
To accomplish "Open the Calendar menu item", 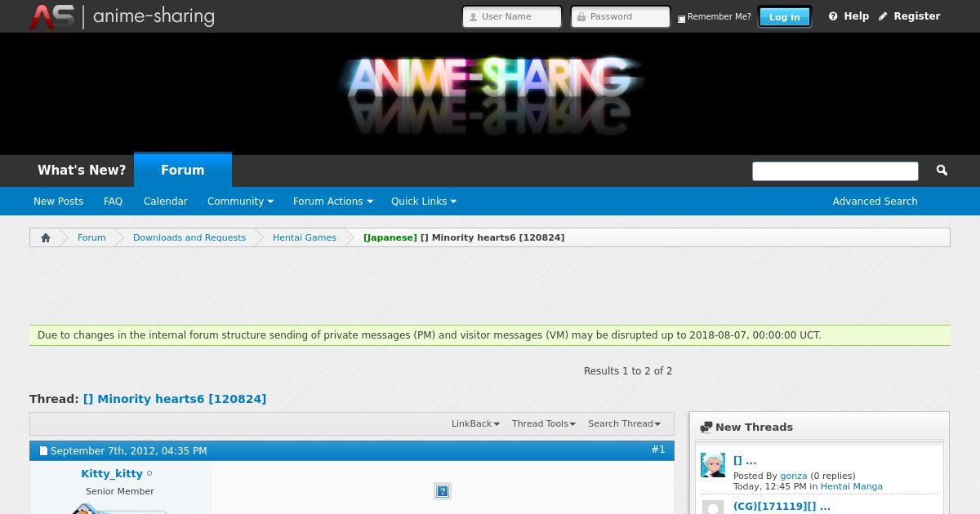I will click(x=166, y=202).
